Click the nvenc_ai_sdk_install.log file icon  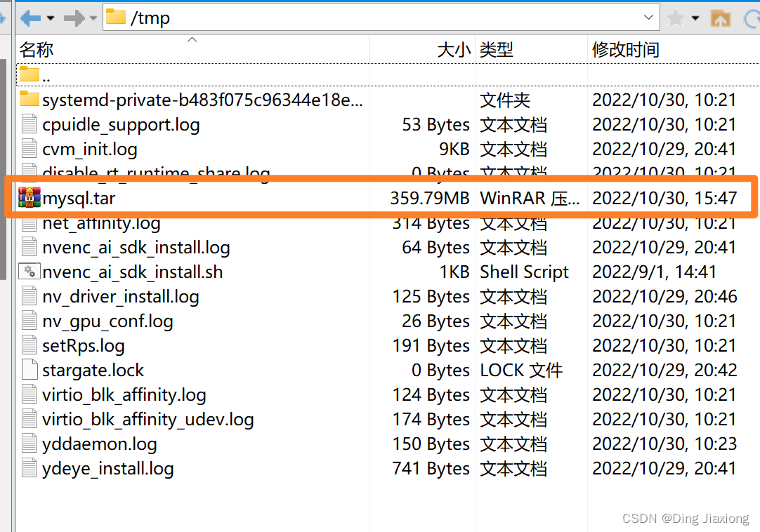click(29, 246)
